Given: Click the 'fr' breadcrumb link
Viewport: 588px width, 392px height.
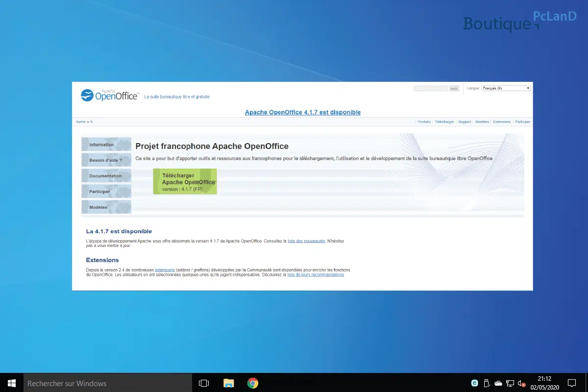Looking at the screenshot, I should pos(92,122).
